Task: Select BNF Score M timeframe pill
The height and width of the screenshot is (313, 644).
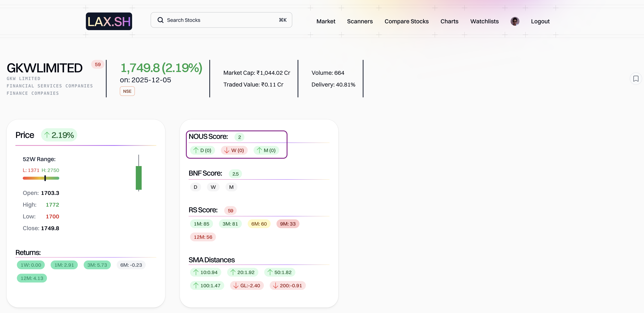Action: click(231, 187)
